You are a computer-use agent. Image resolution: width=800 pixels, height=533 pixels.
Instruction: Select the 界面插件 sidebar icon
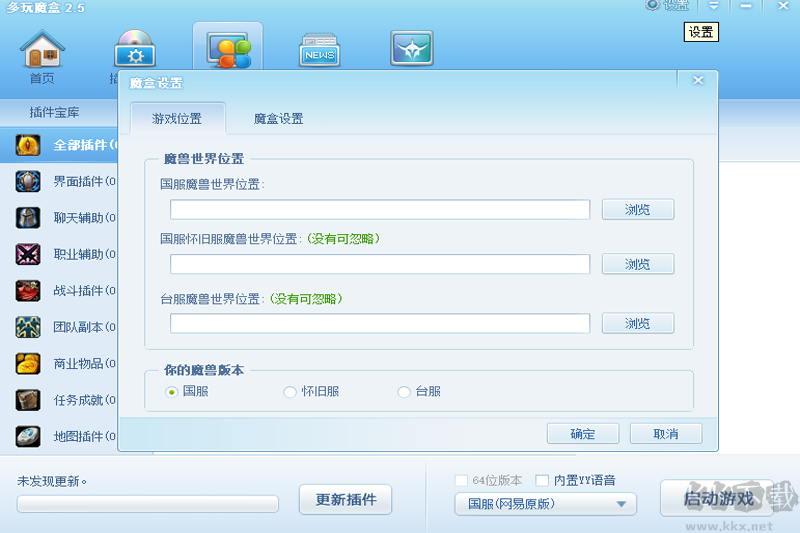click(x=27, y=181)
